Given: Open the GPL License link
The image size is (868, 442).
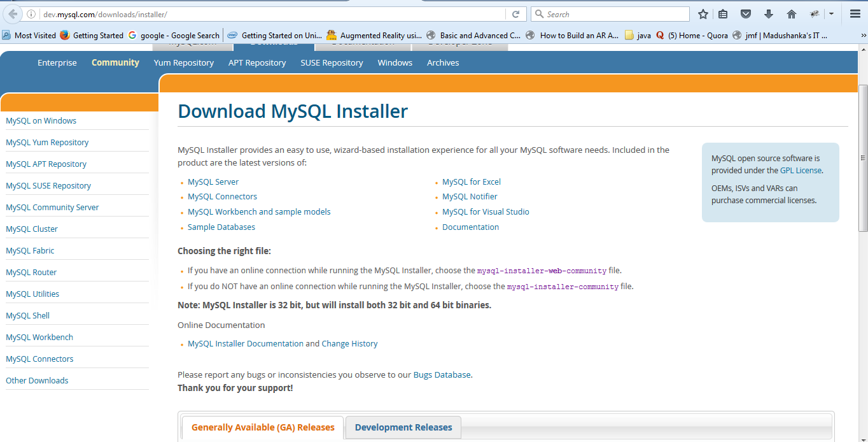Looking at the screenshot, I should pos(801,171).
